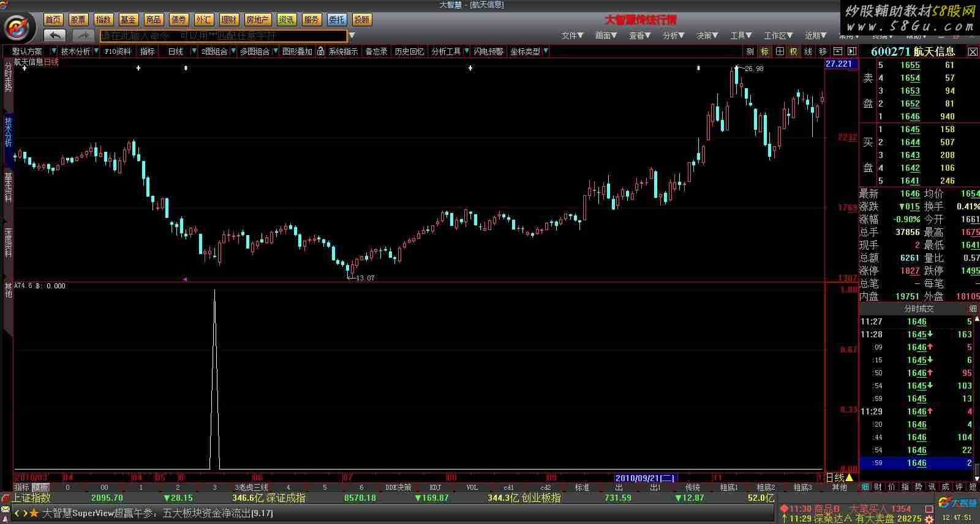Click the crosshair grid icon in chart toolbar
Image resolution: width=980 pixels, height=524 pixels.
779,51
